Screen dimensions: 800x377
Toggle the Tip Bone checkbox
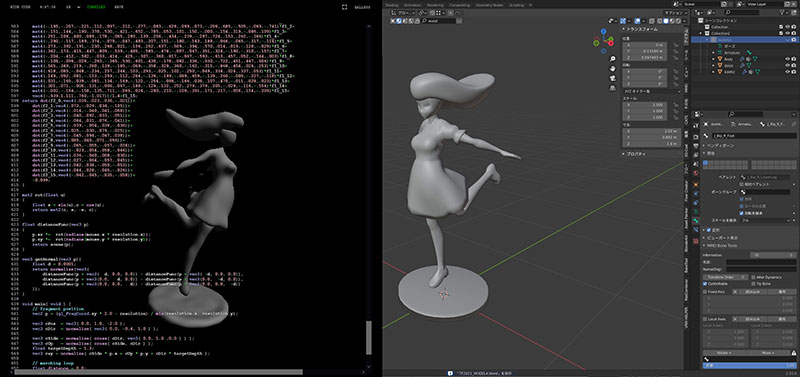754,284
